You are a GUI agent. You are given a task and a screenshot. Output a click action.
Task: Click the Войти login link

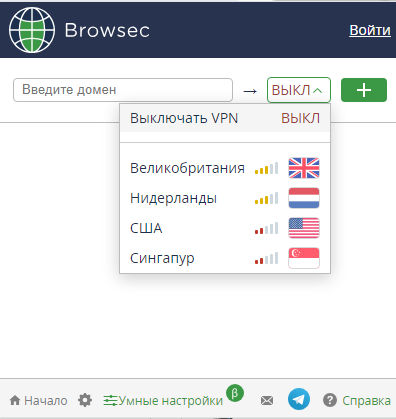pyautogui.click(x=370, y=30)
